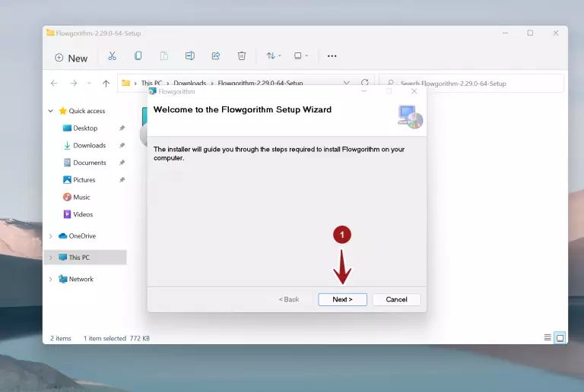The image size is (584, 392).
Task: Click Next in the Flowgorithm setup wizard
Action: [342, 299]
